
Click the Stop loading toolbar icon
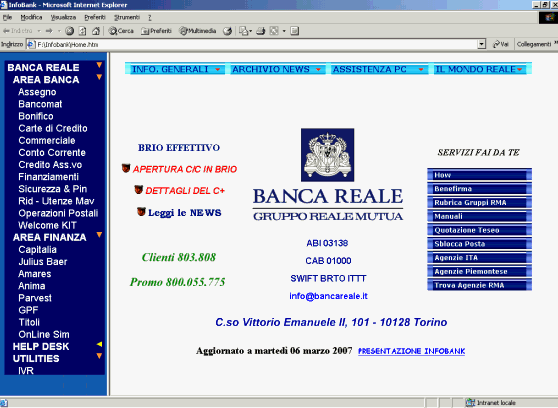(x=70, y=31)
